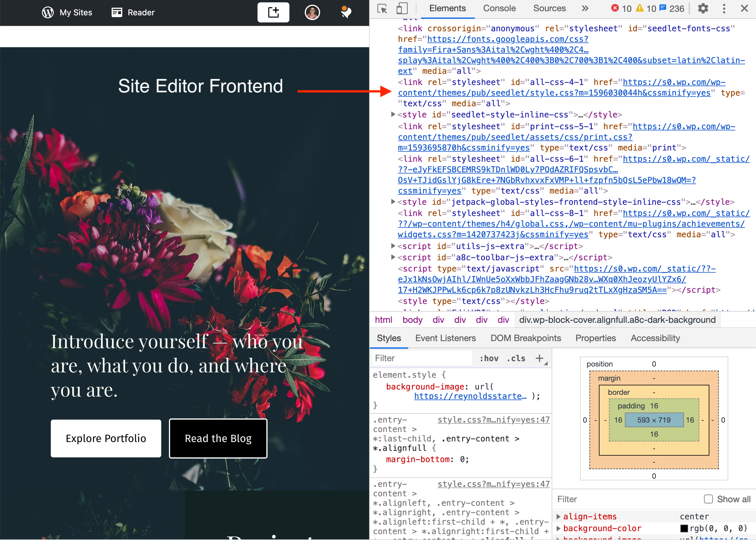Expand the jetpack-global-styles-frontend style node

393,202
